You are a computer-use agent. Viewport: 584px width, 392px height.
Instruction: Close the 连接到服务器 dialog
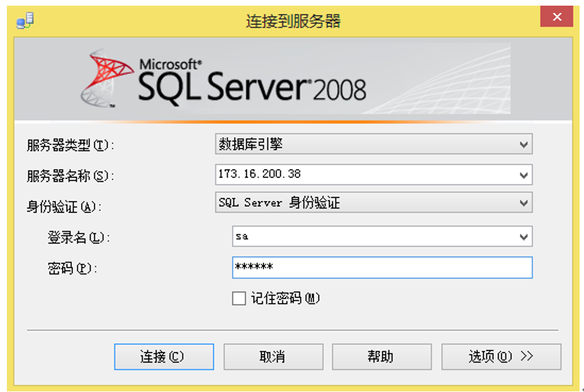pos(556,17)
